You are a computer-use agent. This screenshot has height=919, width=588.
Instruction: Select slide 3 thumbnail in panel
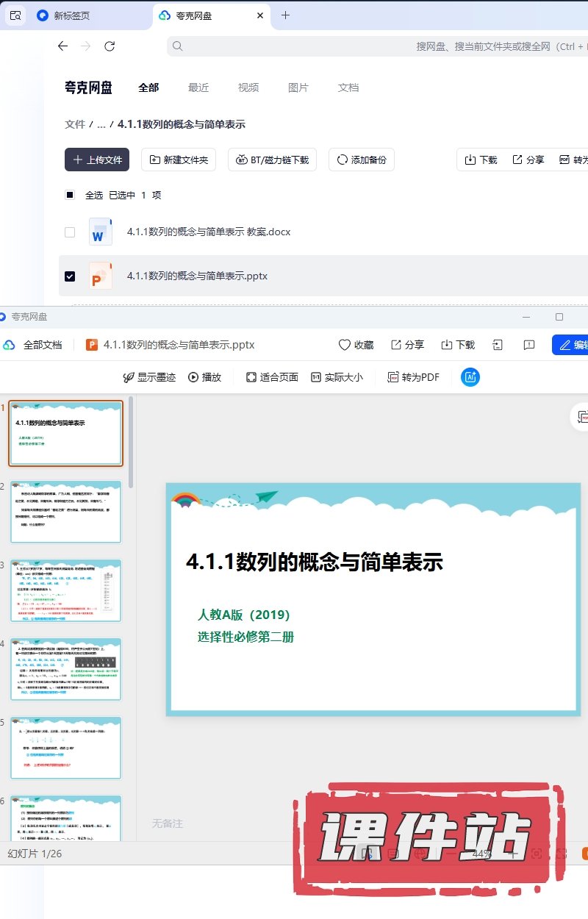66,590
